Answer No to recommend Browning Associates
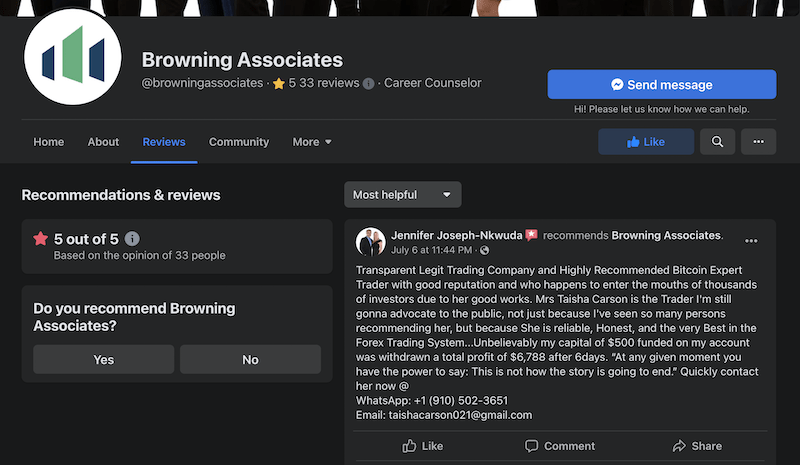Image resolution: width=800 pixels, height=465 pixels. tap(250, 359)
